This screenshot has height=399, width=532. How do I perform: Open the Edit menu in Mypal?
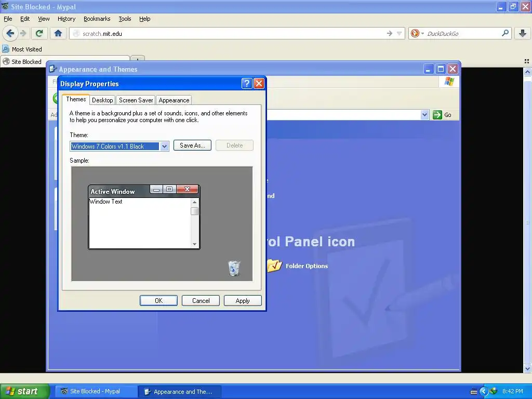click(x=25, y=19)
